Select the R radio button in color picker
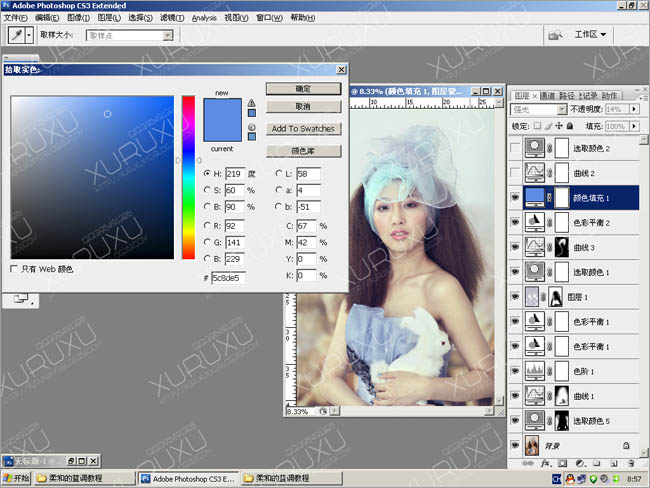 tap(207, 226)
